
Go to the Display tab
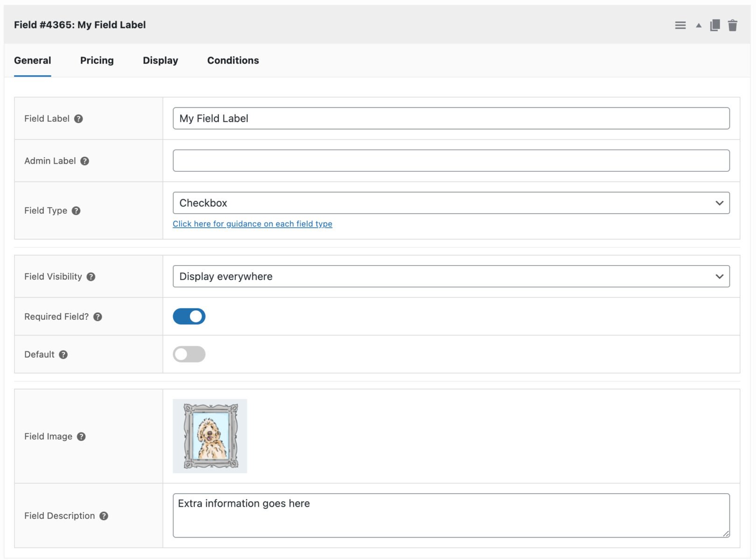[x=160, y=60]
